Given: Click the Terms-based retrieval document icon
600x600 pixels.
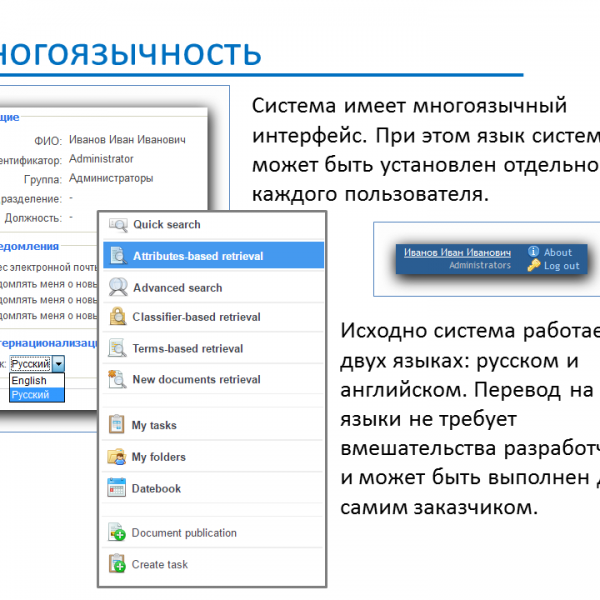Looking at the screenshot, I should [x=118, y=349].
